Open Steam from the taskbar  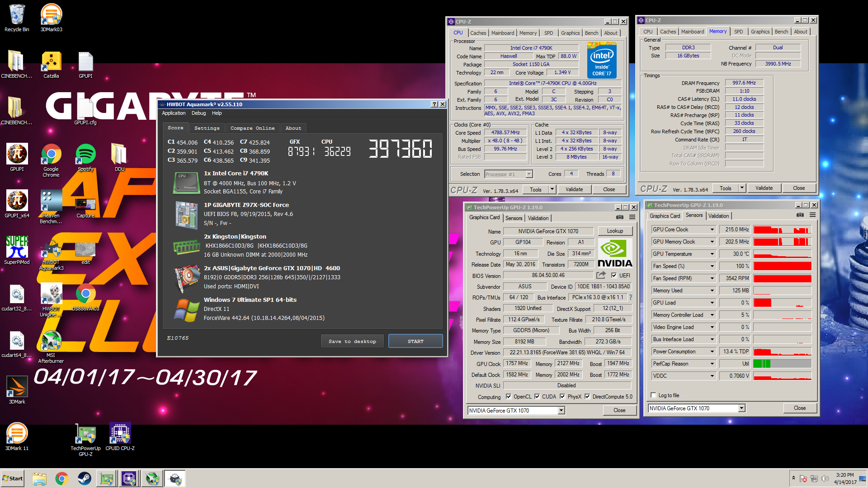coord(85,479)
